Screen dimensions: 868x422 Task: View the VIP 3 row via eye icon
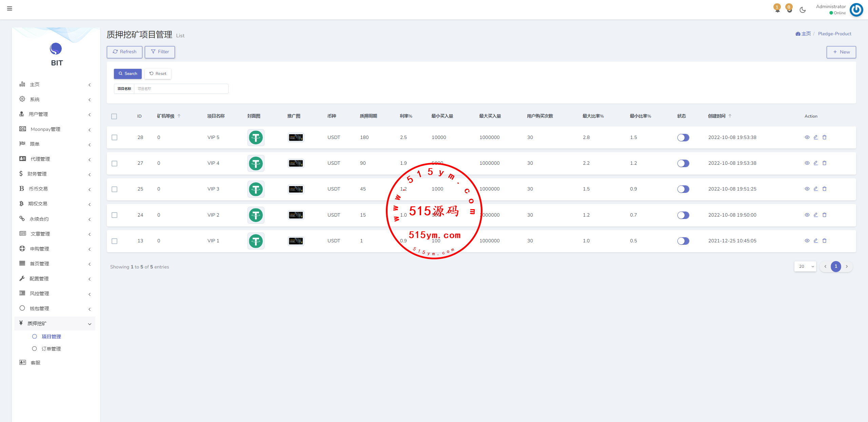pos(807,189)
